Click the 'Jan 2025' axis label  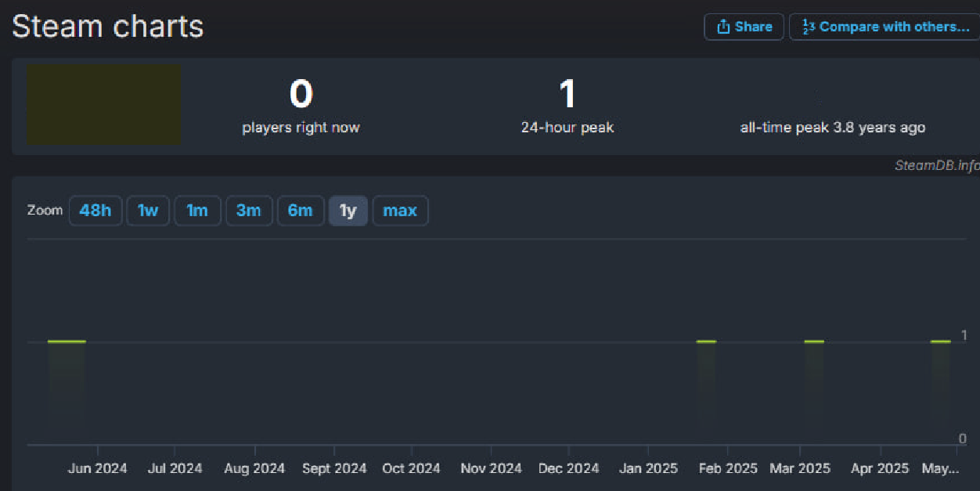pyautogui.click(x=648, y=468)
